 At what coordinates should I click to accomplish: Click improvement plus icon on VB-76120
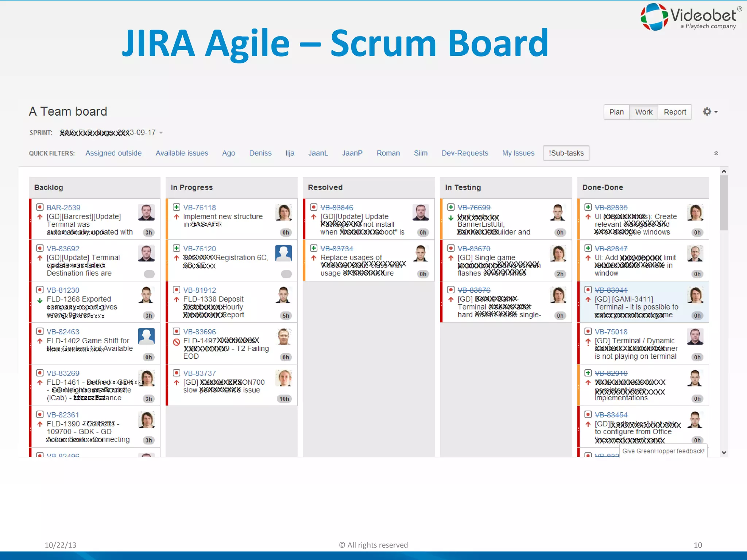point(177,248)
